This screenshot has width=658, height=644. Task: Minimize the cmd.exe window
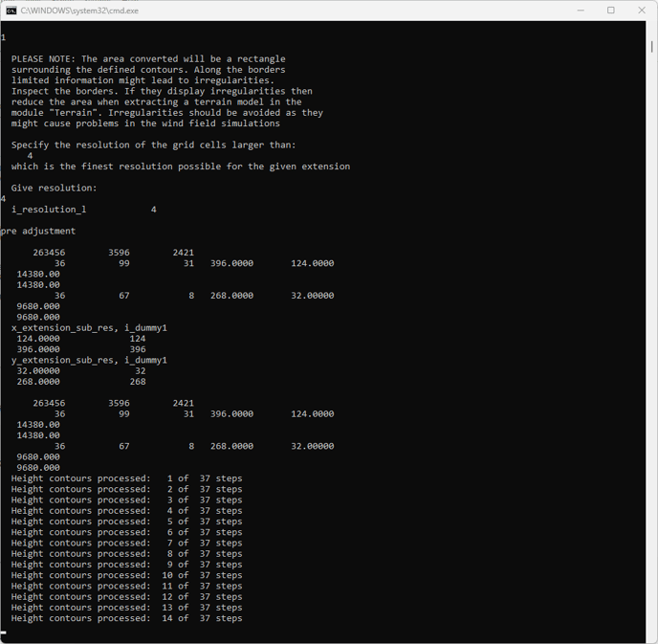coord(580,11)
